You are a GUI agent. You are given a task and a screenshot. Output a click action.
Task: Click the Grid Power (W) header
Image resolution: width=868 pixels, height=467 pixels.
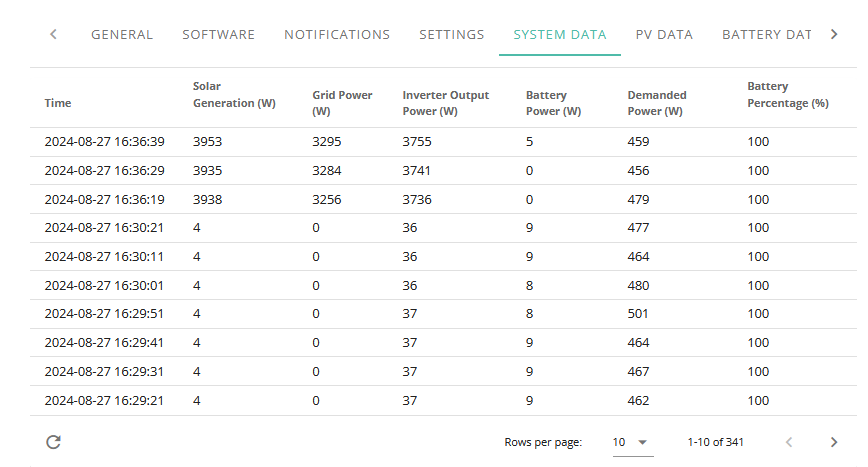[342, 103]
